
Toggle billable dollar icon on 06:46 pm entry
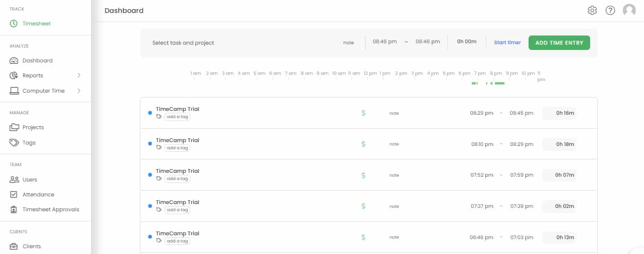(x=363, y=237)
